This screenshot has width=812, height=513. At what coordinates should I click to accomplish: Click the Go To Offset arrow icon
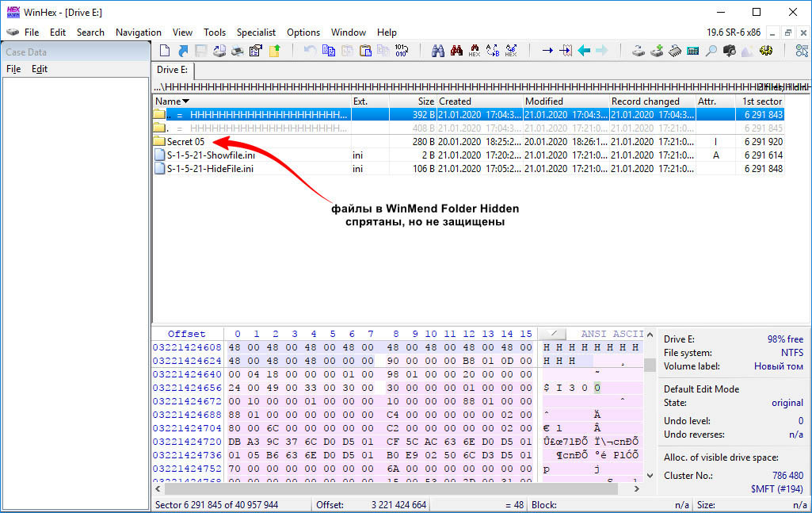(547, 50)
